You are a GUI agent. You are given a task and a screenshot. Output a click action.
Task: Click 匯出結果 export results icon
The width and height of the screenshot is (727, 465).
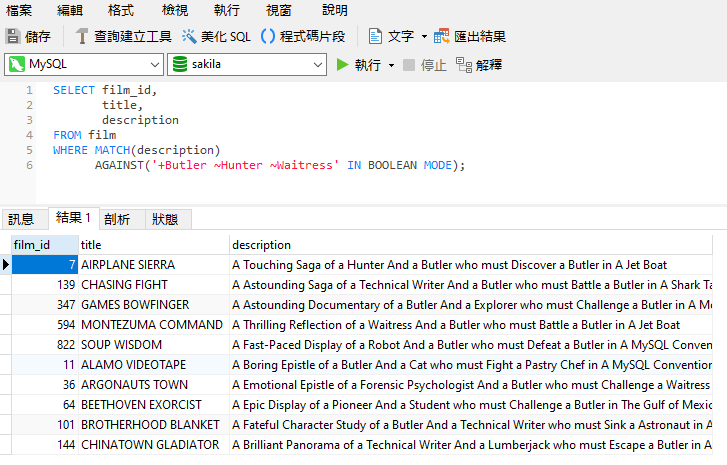pos(442,36)
